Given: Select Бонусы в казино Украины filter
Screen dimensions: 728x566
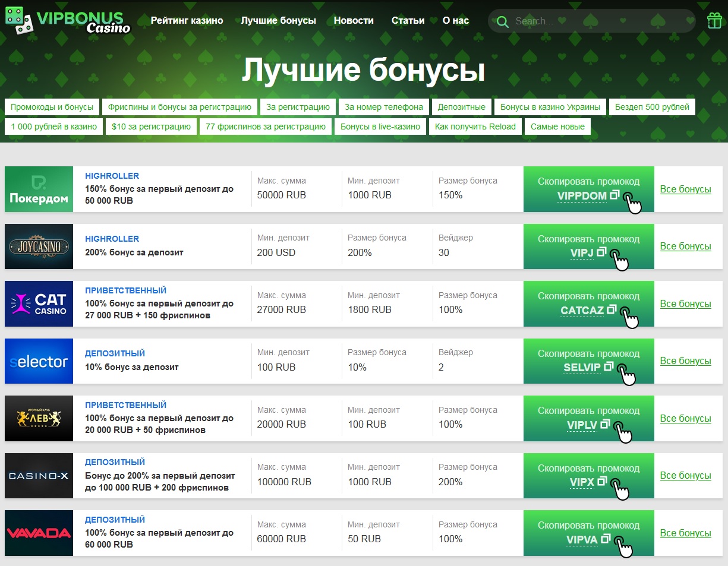Looking at the screenshot, I should point(550,107).
